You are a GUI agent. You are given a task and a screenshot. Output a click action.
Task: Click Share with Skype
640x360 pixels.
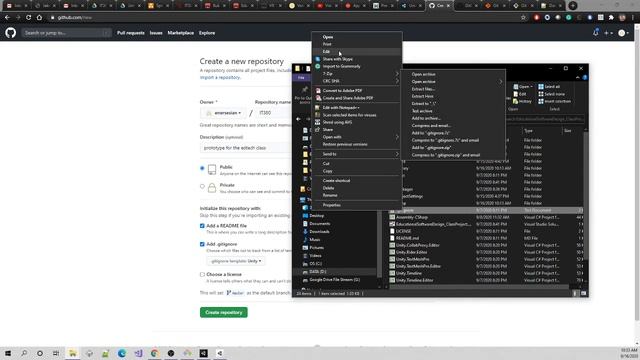click(357, 59)
